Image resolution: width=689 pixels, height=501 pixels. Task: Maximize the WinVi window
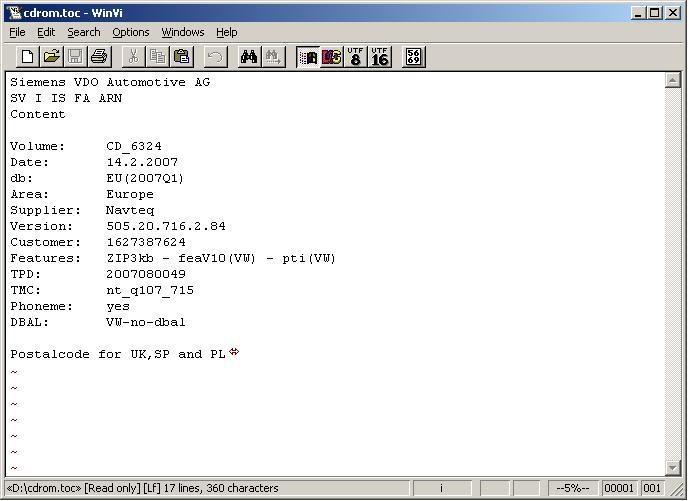654,13
